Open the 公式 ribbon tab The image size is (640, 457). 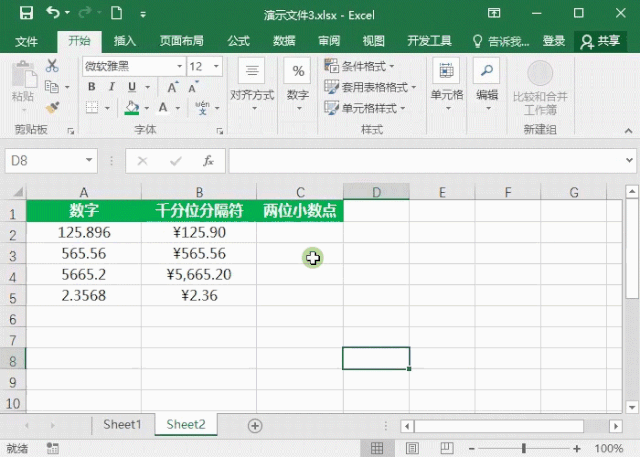click(x=238, y=41)
